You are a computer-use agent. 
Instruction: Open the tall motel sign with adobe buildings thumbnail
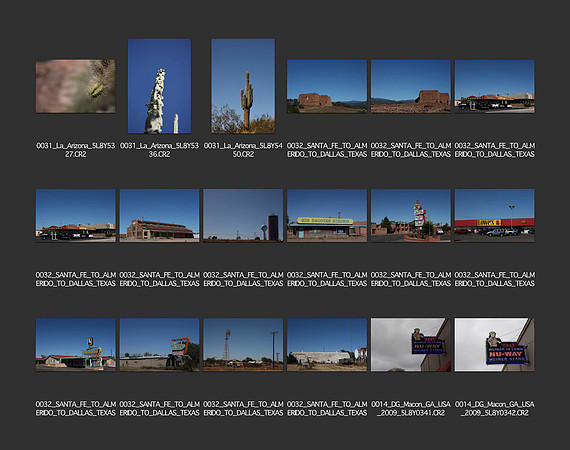(410, 215)
